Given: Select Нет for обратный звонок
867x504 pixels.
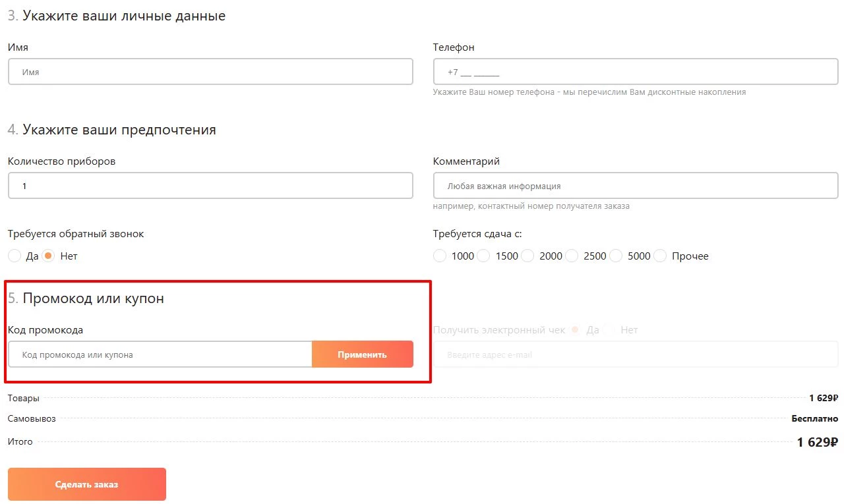Looking at the screenshot, I should 48,256.
